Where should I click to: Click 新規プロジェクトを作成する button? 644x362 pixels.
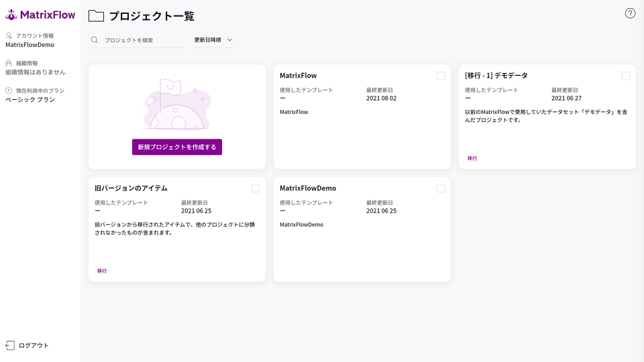177,147
